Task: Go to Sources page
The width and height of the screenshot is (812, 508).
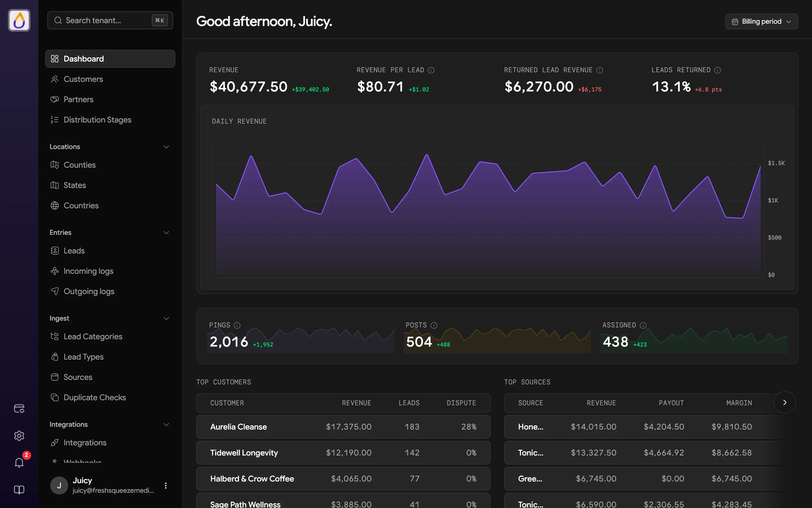Action: (110, 377)
